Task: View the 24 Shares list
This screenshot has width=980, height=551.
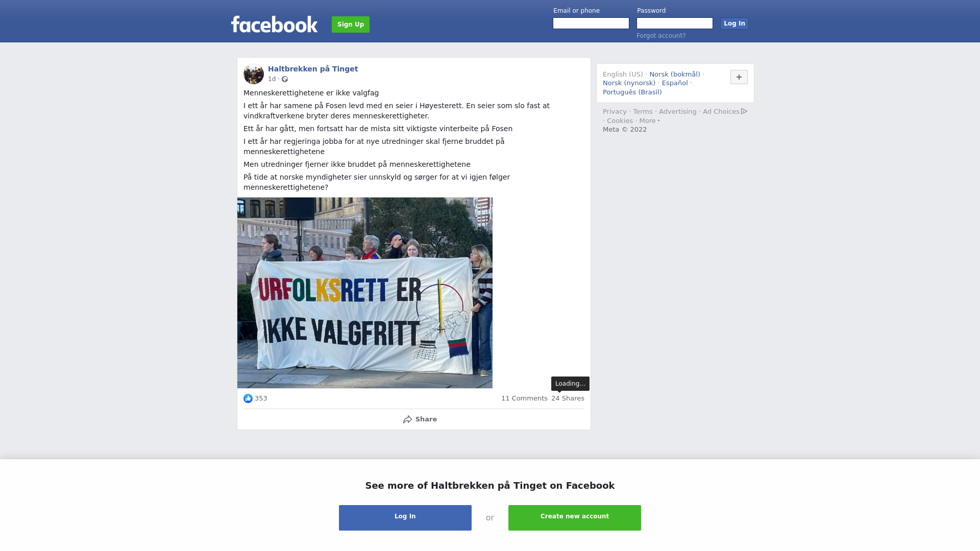Action: pyautogui.click(x=568, y=398)
